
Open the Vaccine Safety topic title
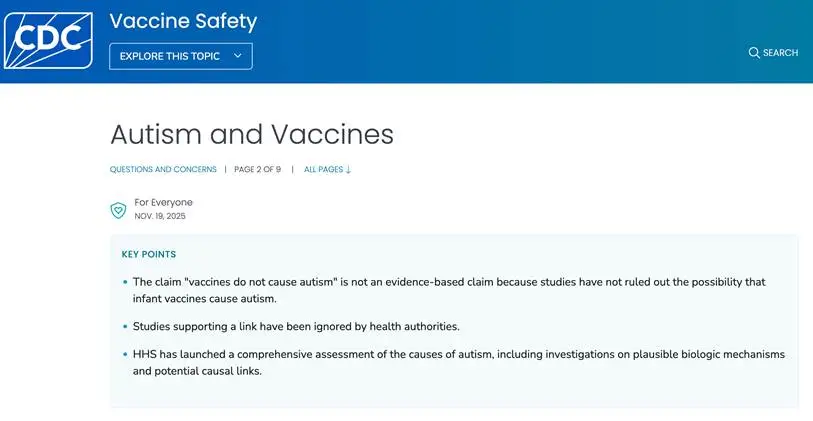183,21
